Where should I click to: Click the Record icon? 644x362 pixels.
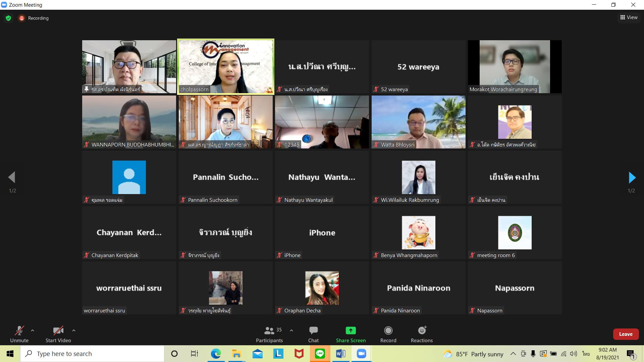[388, 331]
